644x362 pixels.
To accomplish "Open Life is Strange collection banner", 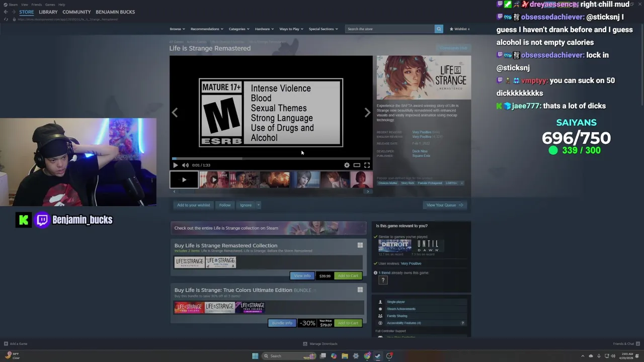I will click(268, 228).
